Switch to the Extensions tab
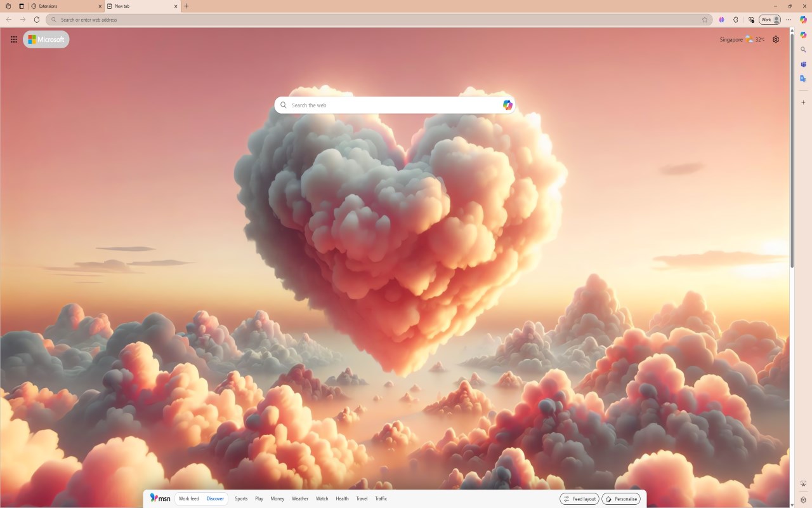Screen dimensions: 812x508 (x=66, y=6)
